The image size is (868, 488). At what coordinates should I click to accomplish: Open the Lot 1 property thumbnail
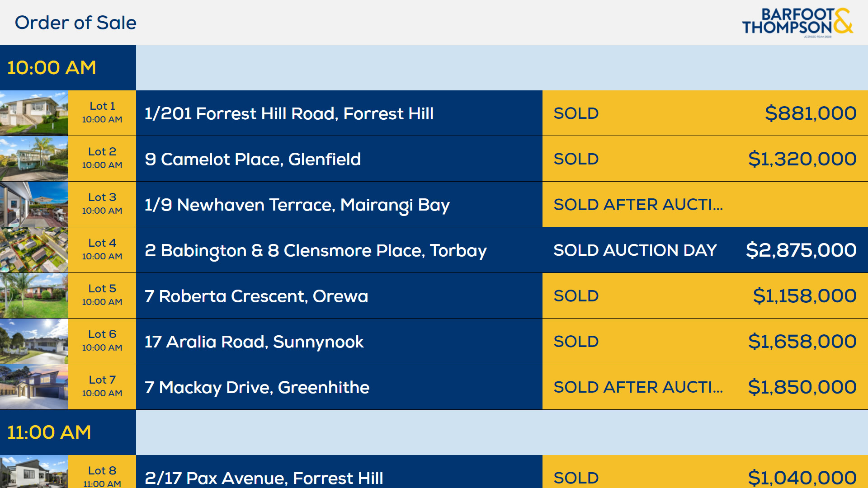[34, 113]
